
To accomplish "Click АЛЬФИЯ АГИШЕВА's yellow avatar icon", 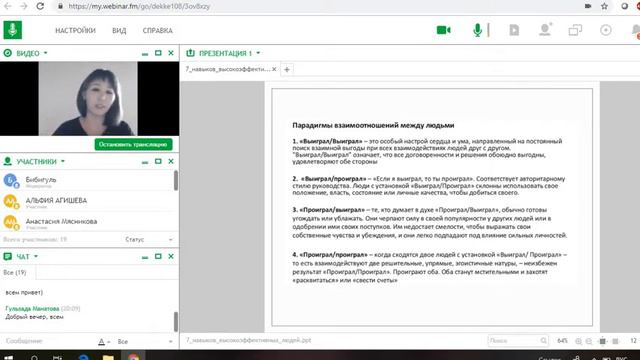I will pyautogui.click(x=11, y=201).
